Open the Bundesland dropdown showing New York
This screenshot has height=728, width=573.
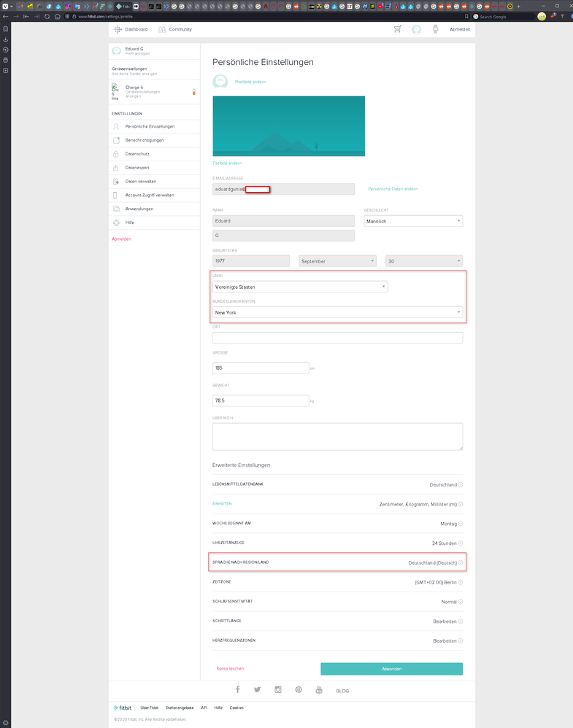click(x=337, y=312)
